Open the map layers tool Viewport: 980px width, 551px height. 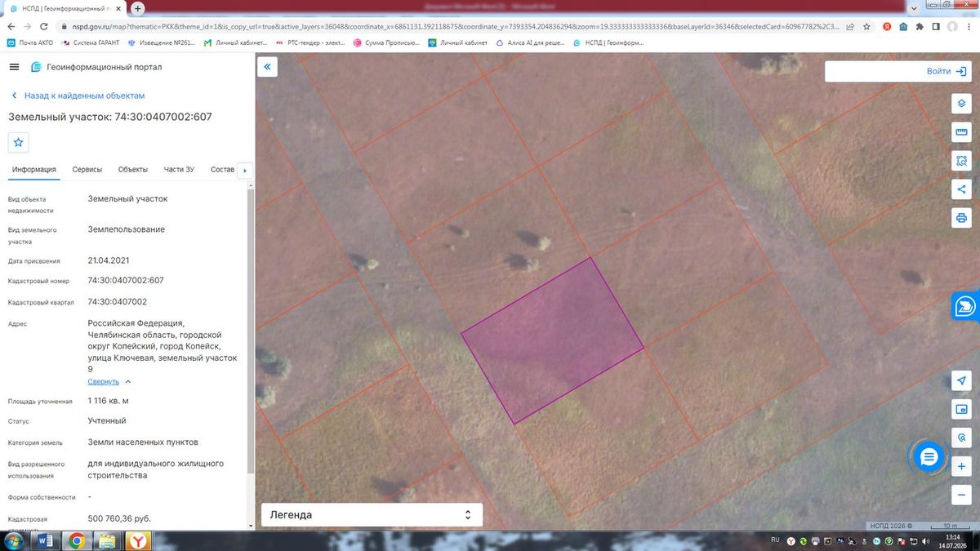click(961, 104)
